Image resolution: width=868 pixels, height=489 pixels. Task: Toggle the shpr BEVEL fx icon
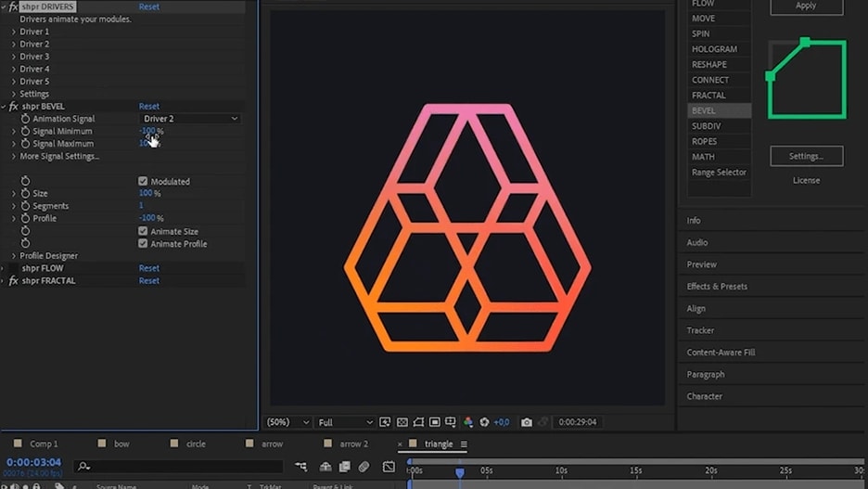[x=13, y=107]
